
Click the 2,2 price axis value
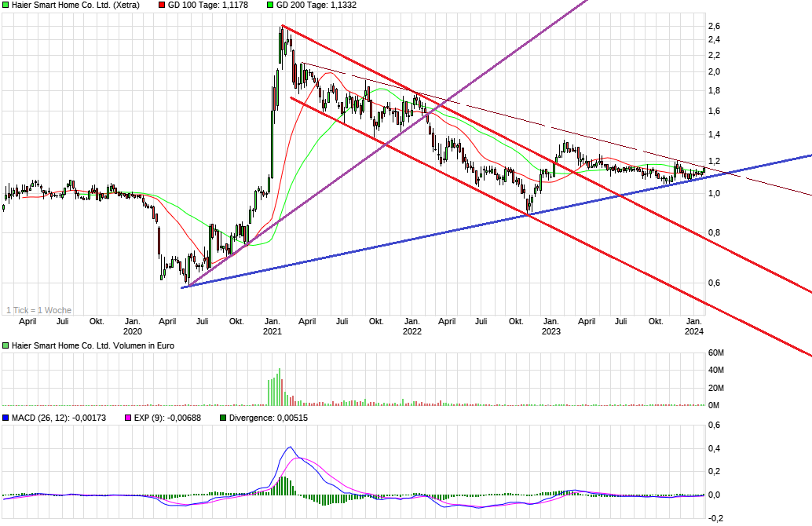click(x=714, y=56)
